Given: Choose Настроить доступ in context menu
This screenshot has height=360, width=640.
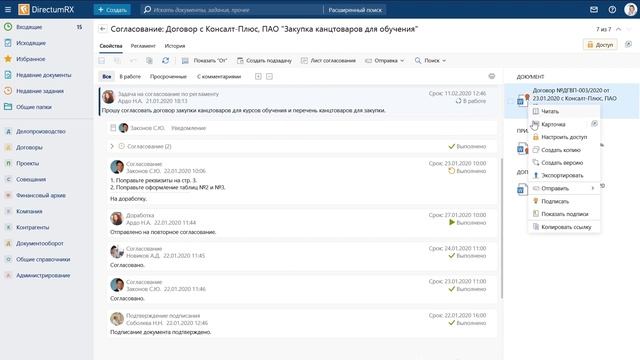Looking at the screenshot, I should point(564,137).
